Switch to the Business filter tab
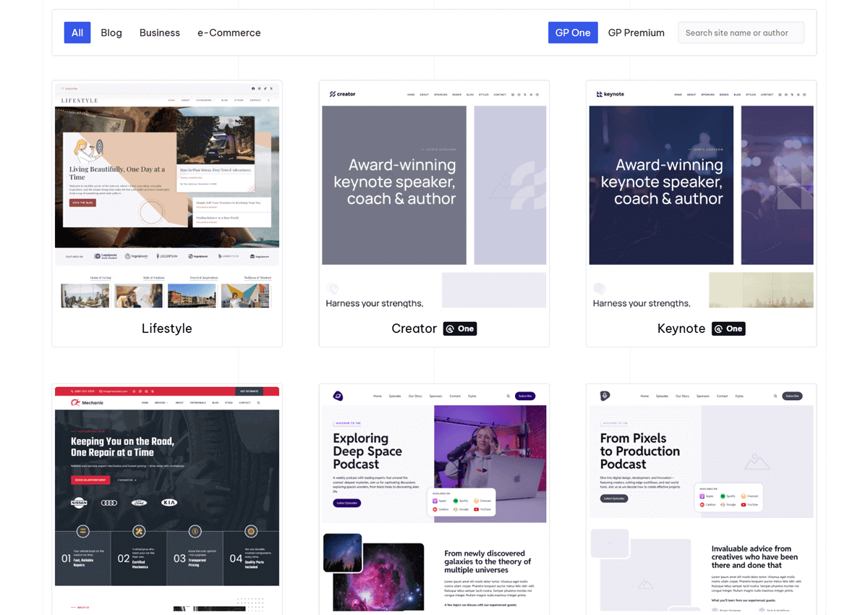The height and width of the screenshot is (615, 868). tap(159, 32)
